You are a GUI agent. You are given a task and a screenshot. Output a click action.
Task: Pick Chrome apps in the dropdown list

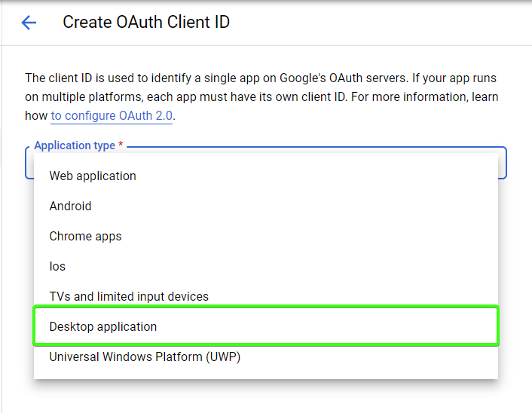266,236
